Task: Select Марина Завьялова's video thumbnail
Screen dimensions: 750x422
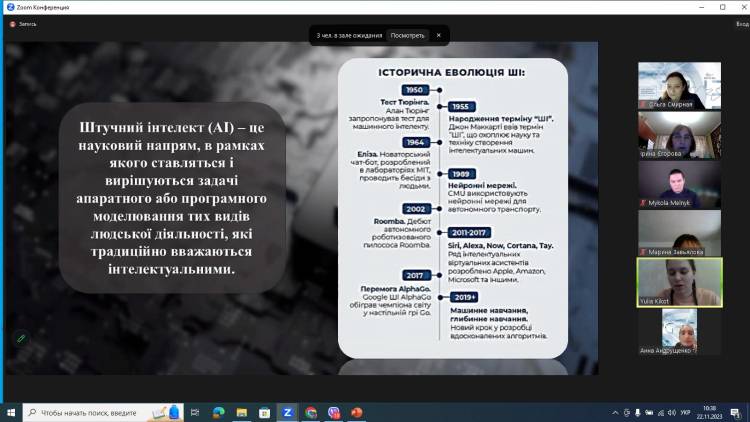Action: point(679,233)
